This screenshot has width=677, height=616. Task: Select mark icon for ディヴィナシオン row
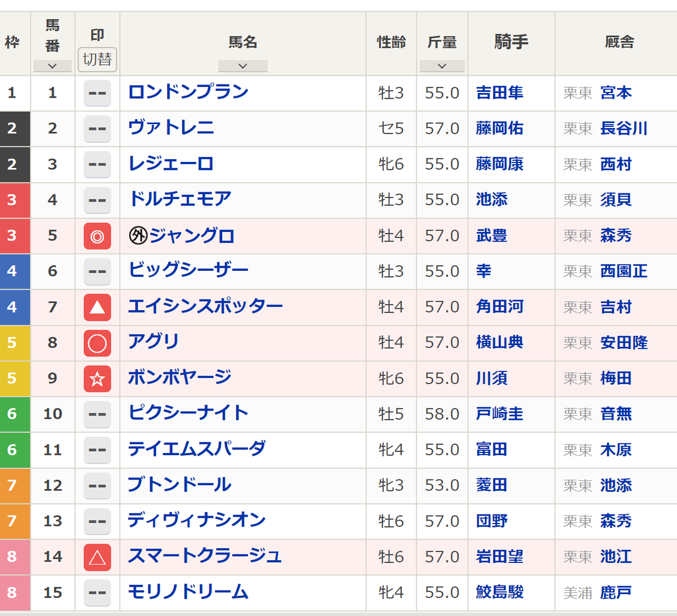click(x=98, y=521)
